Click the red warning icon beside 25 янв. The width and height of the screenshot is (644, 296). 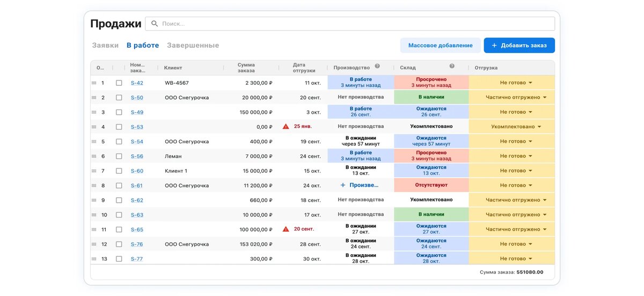tap(286, 127)
